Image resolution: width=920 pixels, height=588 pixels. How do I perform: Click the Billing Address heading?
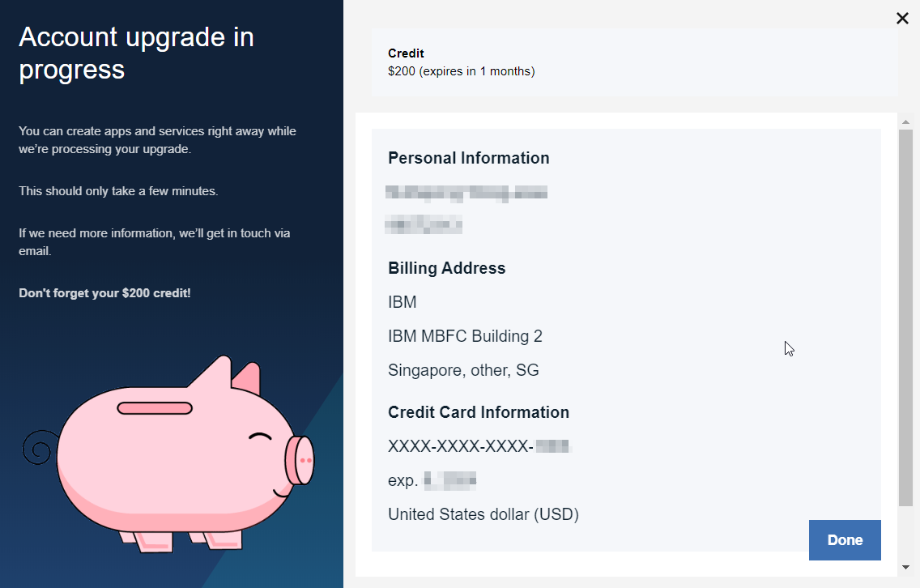pos(446,268)
